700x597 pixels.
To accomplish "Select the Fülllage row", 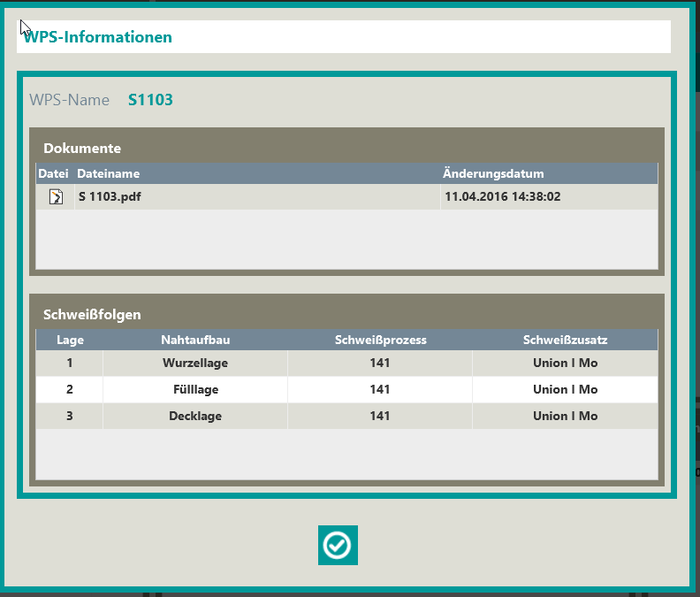I will click(x=195, y=390).
